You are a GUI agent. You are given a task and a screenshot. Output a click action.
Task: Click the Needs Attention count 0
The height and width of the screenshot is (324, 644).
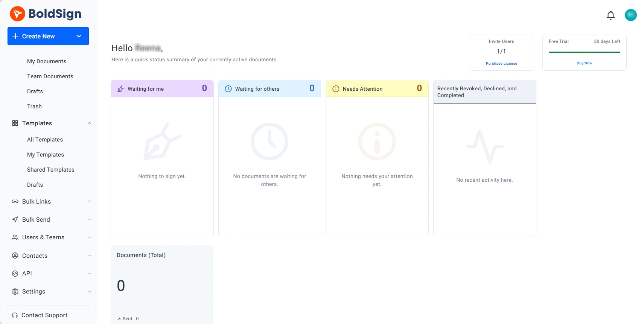click(419, 88)
